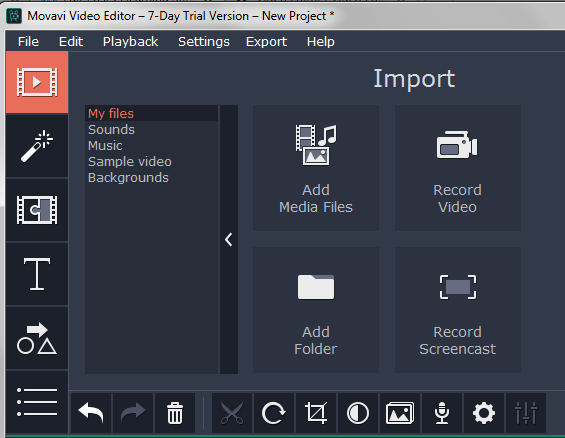
Task: Click Add Media Files tile
Action: click(316, 168)
